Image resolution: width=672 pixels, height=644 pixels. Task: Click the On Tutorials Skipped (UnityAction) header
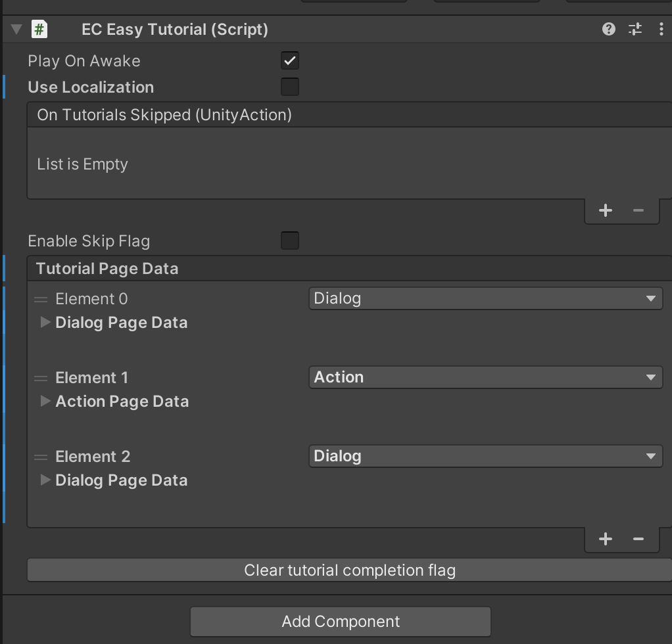(x=349, y=115)
